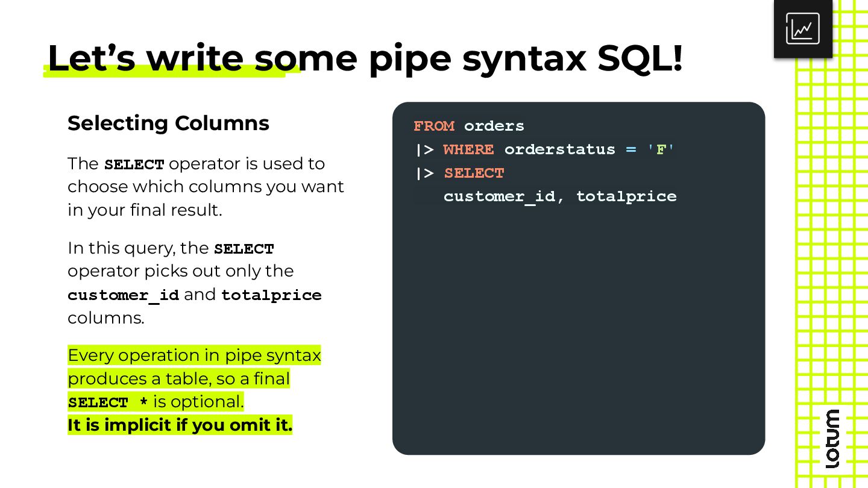Click the pipe operator before WHERE
This screenshot has width=868, height=488.
tap(424, 149)
